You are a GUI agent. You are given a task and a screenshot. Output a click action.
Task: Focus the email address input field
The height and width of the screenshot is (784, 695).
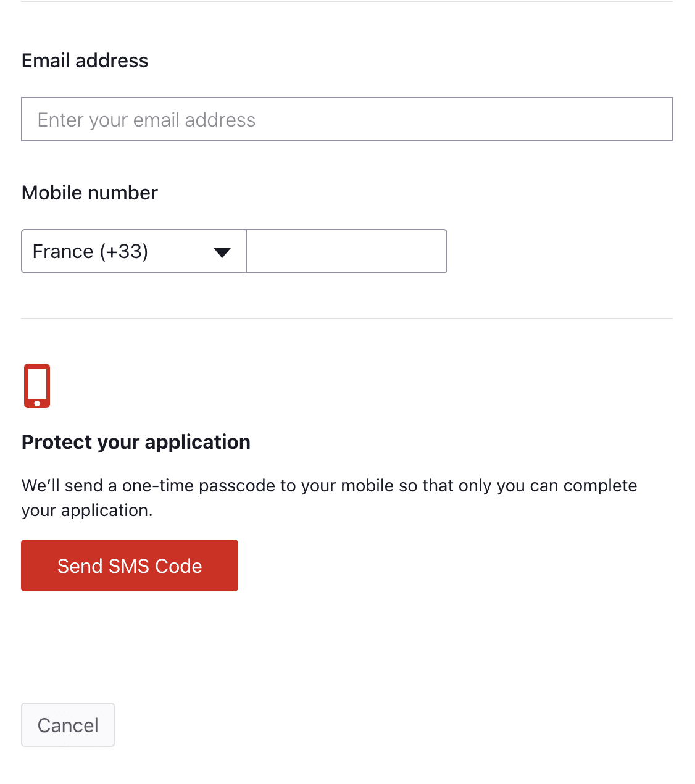point(346,119)
